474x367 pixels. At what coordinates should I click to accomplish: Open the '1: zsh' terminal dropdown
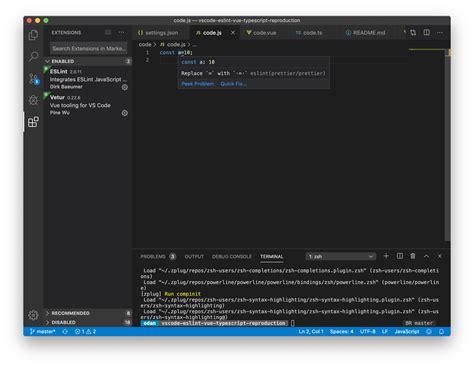coord(341,256)
